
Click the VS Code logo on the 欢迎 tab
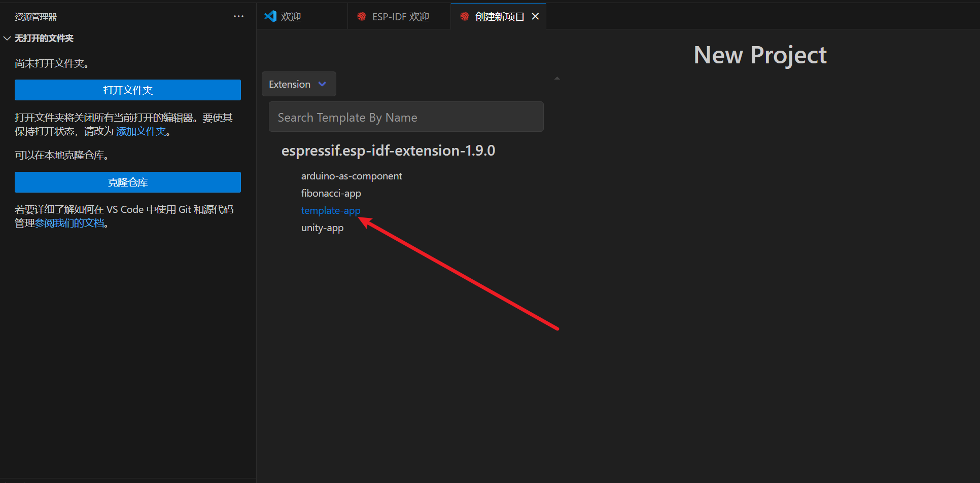[270, 16]
